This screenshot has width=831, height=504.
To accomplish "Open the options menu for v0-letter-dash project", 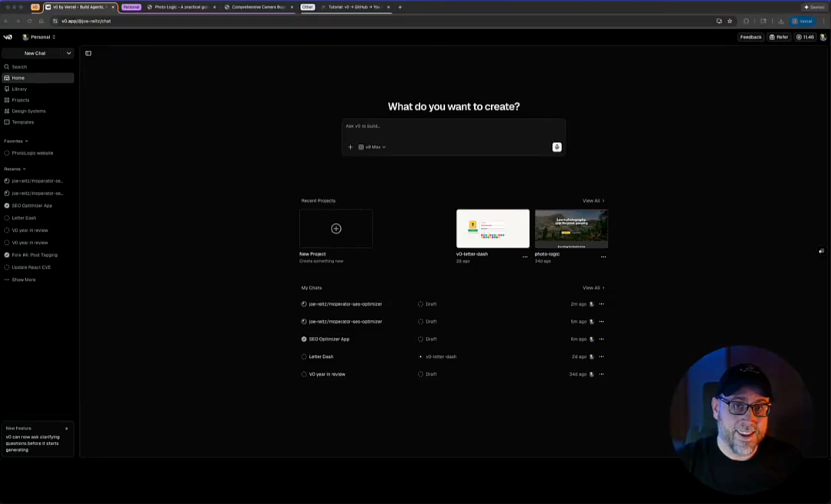I will 525,257.
